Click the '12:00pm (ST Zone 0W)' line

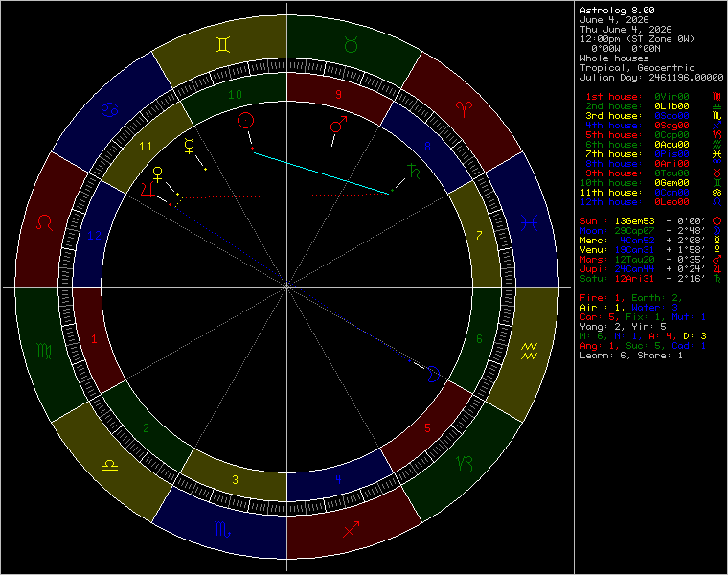click(637, 39)
